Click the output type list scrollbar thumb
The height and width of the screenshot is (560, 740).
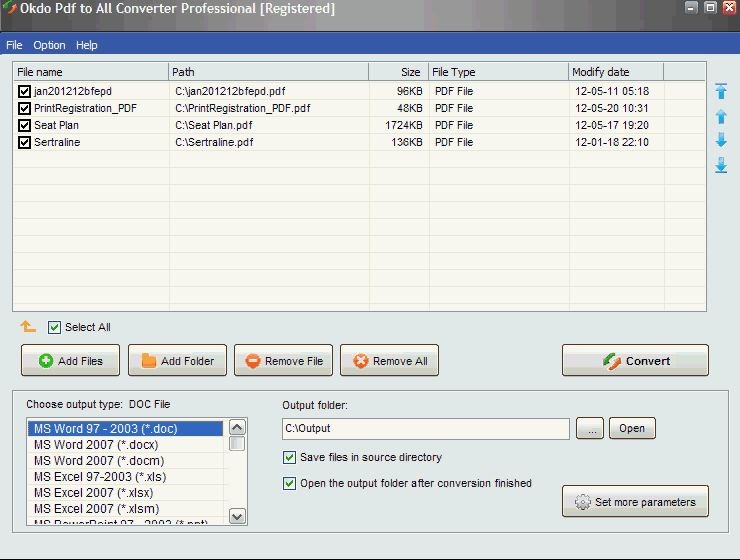(237, 443)
